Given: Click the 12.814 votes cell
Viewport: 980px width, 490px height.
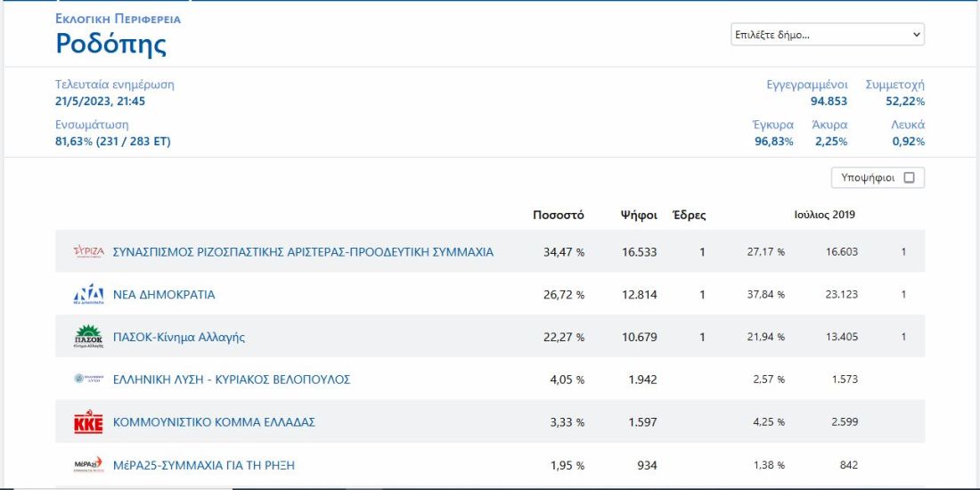Looking at the screenshot, I should pyautogui.click(x=640, y=294).
